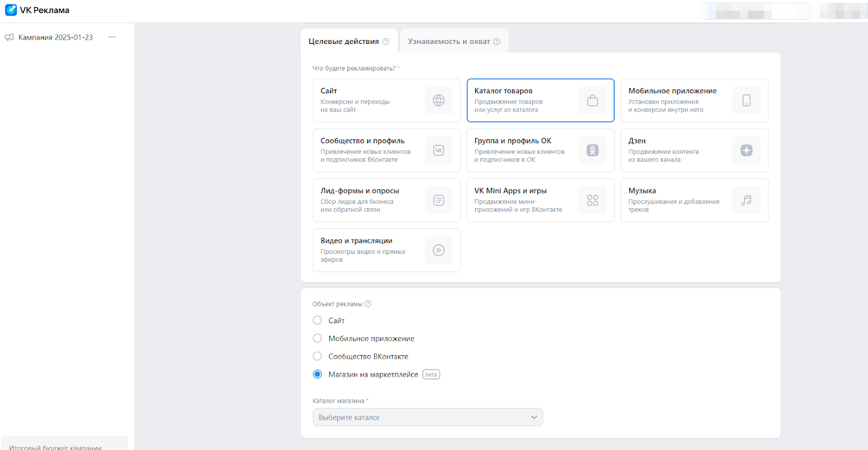
Task: Open the Выберите каталог dropdown
Action: coord(427,417)
